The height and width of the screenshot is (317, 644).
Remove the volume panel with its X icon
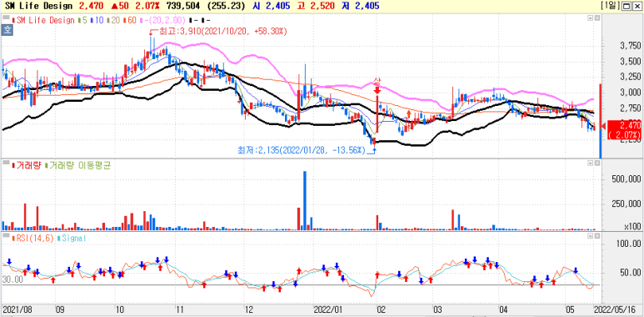pos(597,164)
